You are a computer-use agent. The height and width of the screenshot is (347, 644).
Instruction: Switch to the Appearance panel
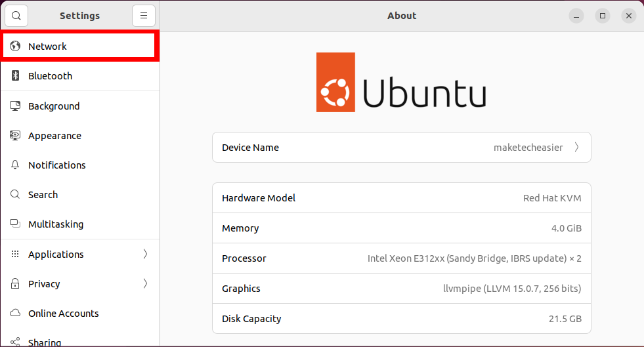[80, 135]
